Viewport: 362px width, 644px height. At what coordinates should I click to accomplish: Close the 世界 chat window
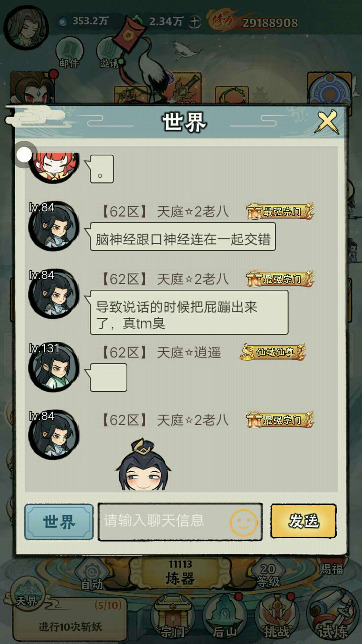click(x=327, y=122)
